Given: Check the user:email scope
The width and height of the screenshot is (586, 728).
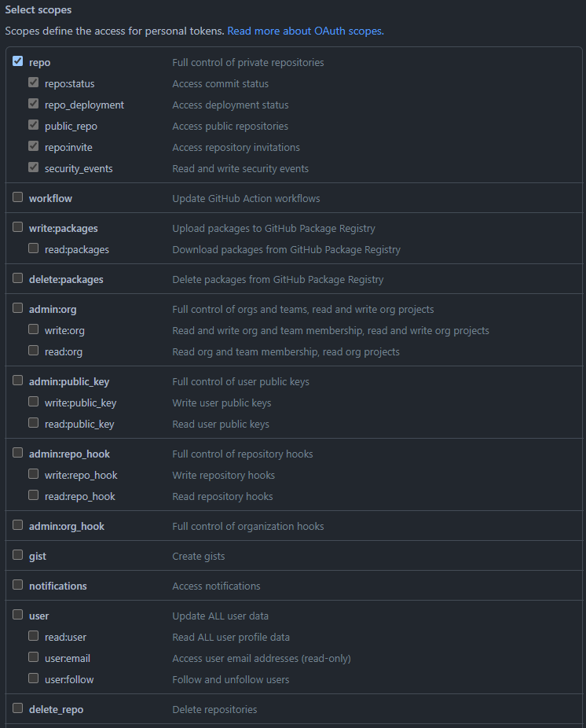Looking at the screenshot, I should point(34,657).
